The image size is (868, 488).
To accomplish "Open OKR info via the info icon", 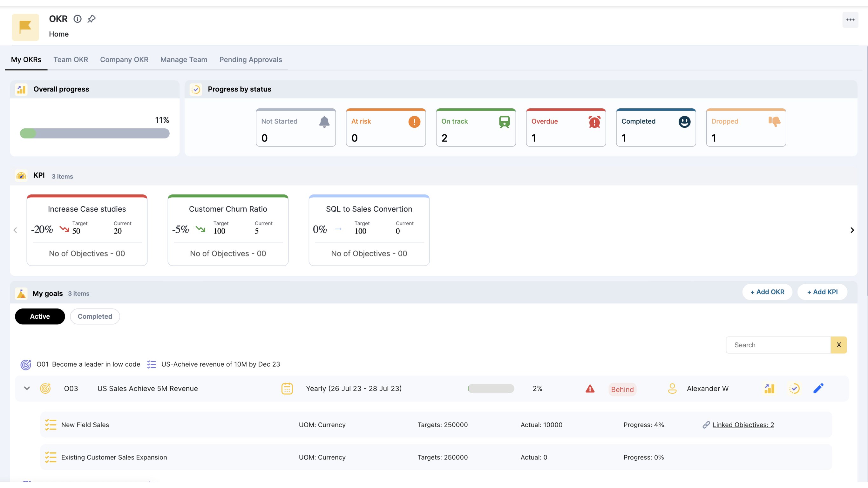I will pyautogui.click(x=77, y=18).
